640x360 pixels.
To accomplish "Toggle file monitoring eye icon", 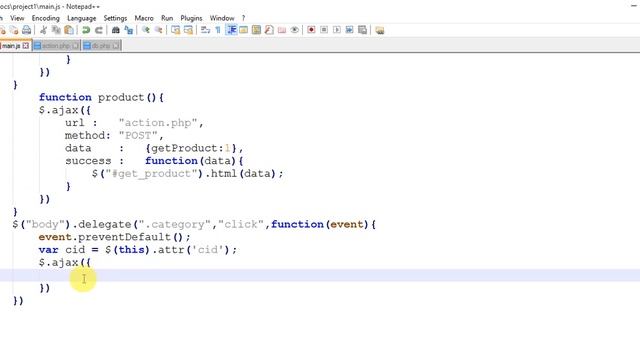I will pos(294,30).
